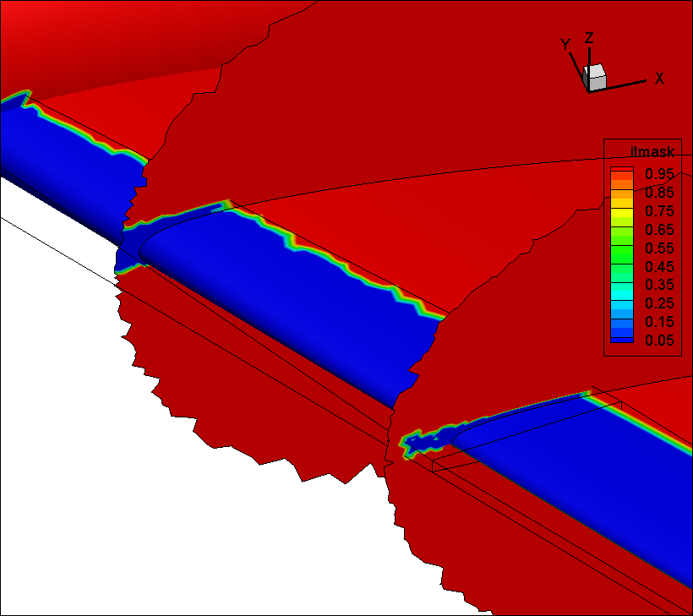Click the 0.35 legend value
Viewport: 693px width, 616px height.
coord(659,285)
